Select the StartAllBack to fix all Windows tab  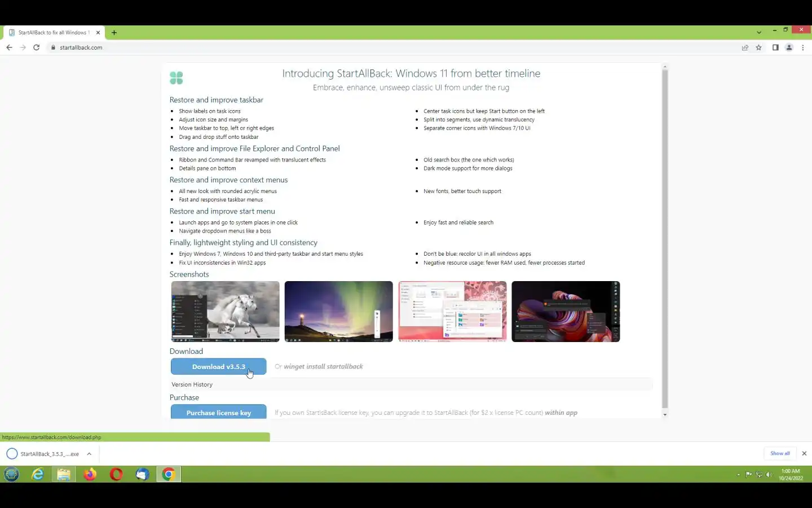(x=54, y=33)
